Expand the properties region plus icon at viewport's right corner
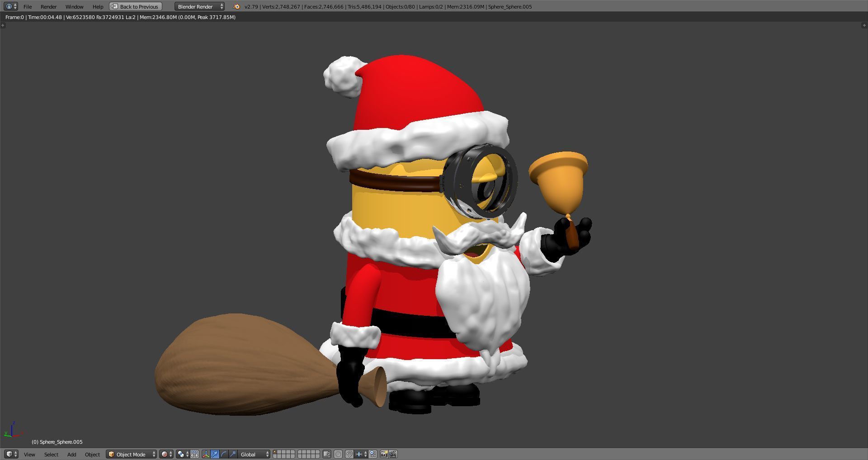The image size is (868, 460). 864,25
